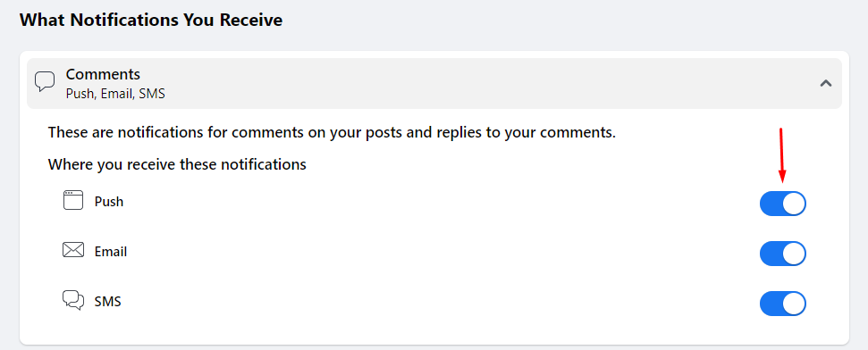Image resolution: width=868 pixels, height=350 pixels.
Task: Switch off SMS comment notifications
Action: pos(783,304)
